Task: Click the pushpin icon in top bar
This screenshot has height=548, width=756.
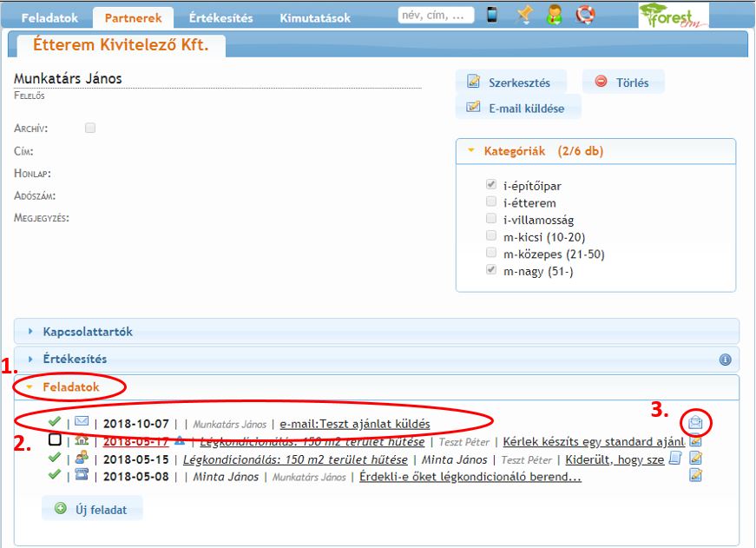Action: 524,15
